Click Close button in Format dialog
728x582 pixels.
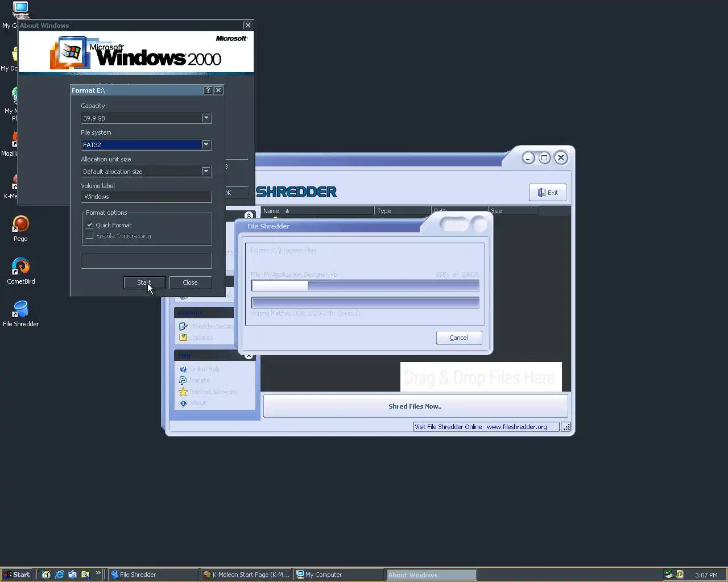click(x=190, y=282)
